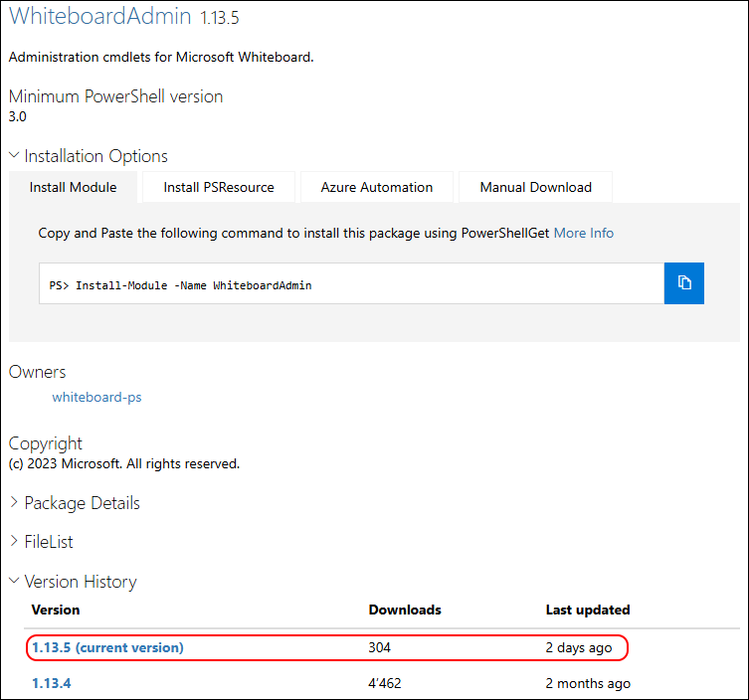The width and height of the screenshot is (749, 700).
Task: Open version 1.13.4 link
Action: click(x=51, y=683)
